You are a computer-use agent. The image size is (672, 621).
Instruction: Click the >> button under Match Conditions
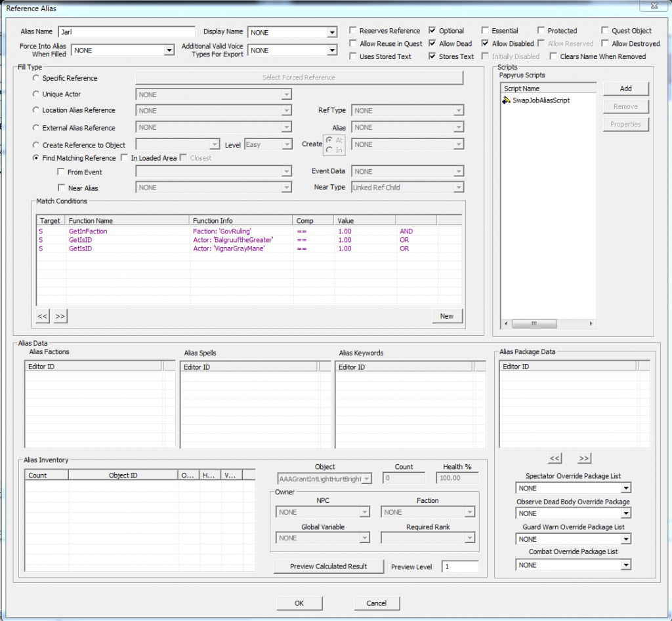60,316
